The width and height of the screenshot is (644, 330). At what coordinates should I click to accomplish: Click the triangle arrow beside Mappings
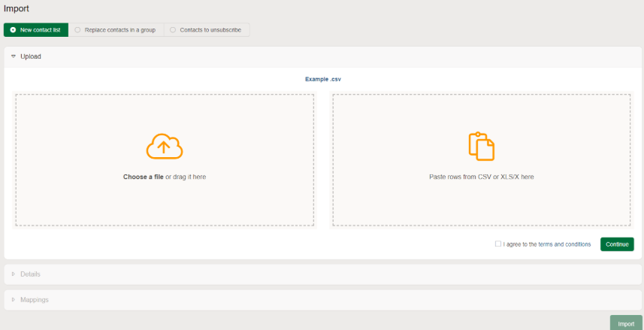tap(14, 300)
